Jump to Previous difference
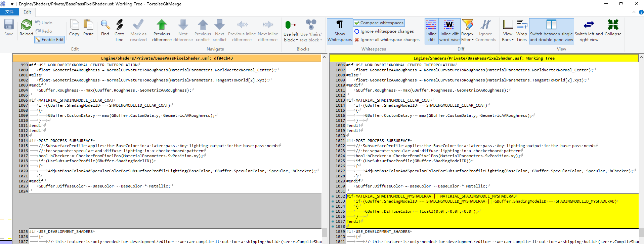Viewport: 644px width, 244px height. [x=162, y=30]
